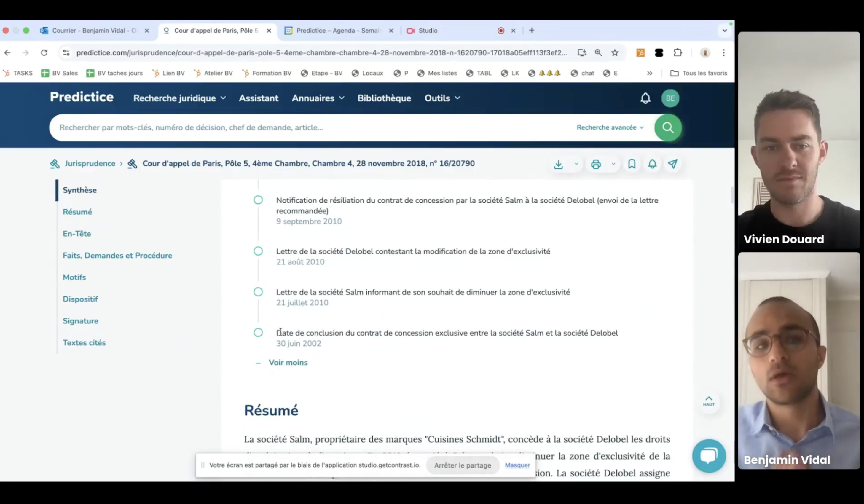Open the BE account avatar menu

point(670,98)
